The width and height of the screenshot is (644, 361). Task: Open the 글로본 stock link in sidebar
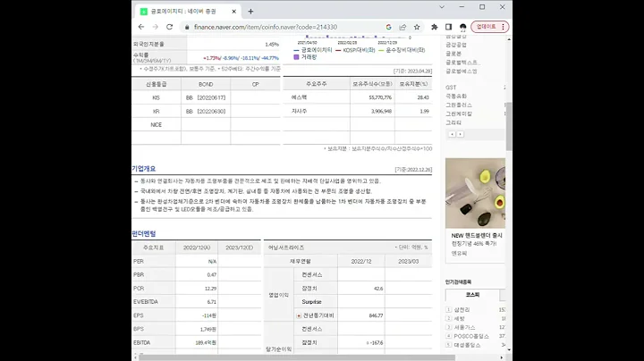tap(453, 54)
